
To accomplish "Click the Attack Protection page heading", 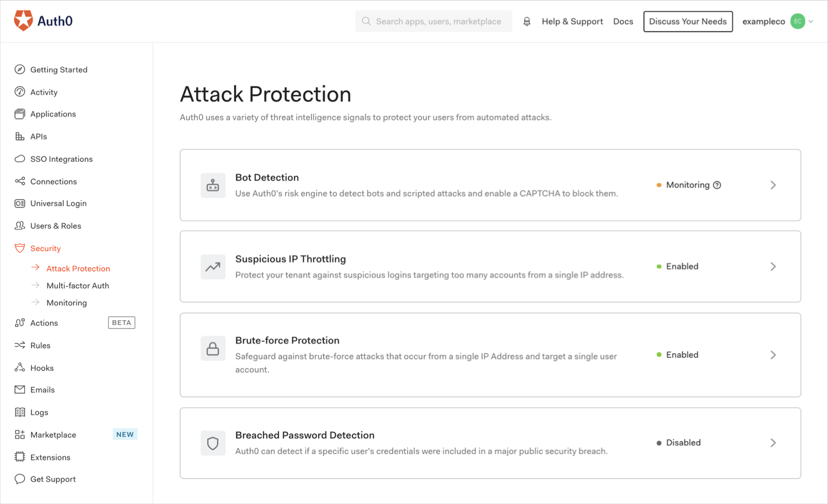I will (x=266, y=94).
